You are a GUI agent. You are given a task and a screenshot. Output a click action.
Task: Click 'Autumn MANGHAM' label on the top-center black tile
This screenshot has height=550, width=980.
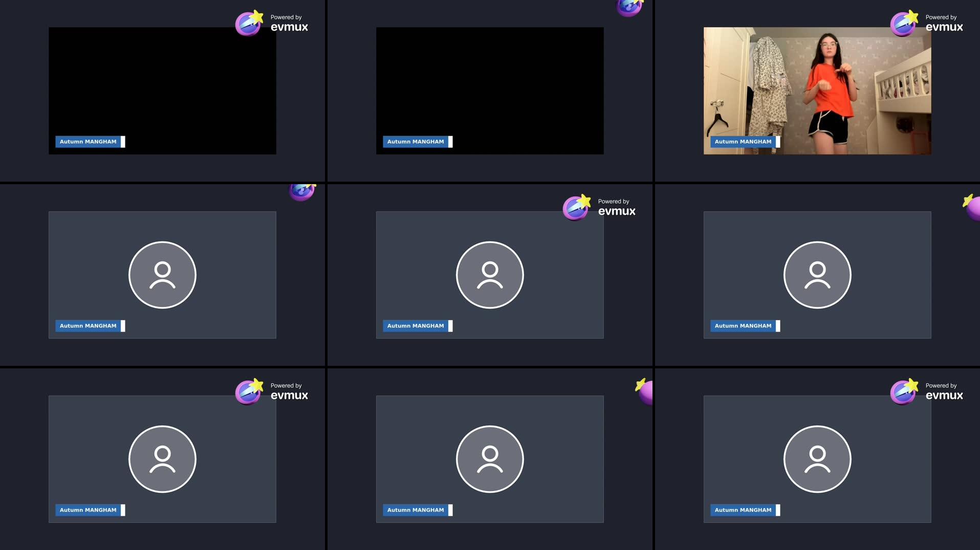(x=418, y=142)
